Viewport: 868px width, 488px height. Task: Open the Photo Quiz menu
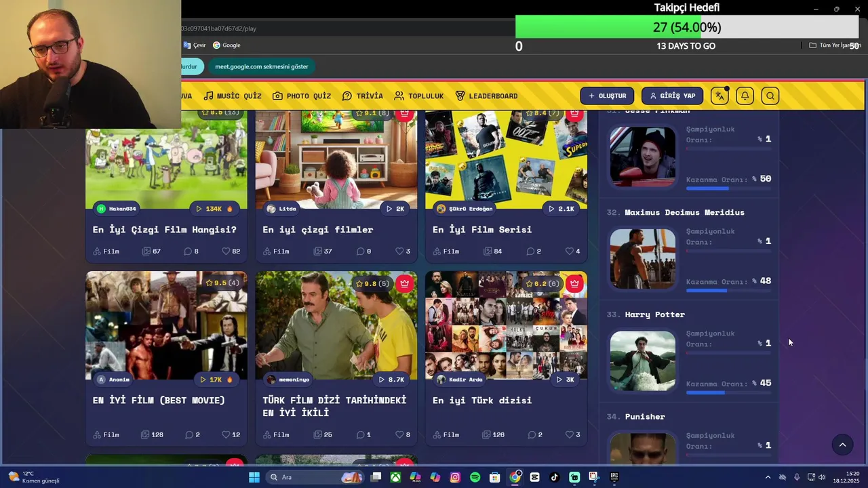click(302, 96)
